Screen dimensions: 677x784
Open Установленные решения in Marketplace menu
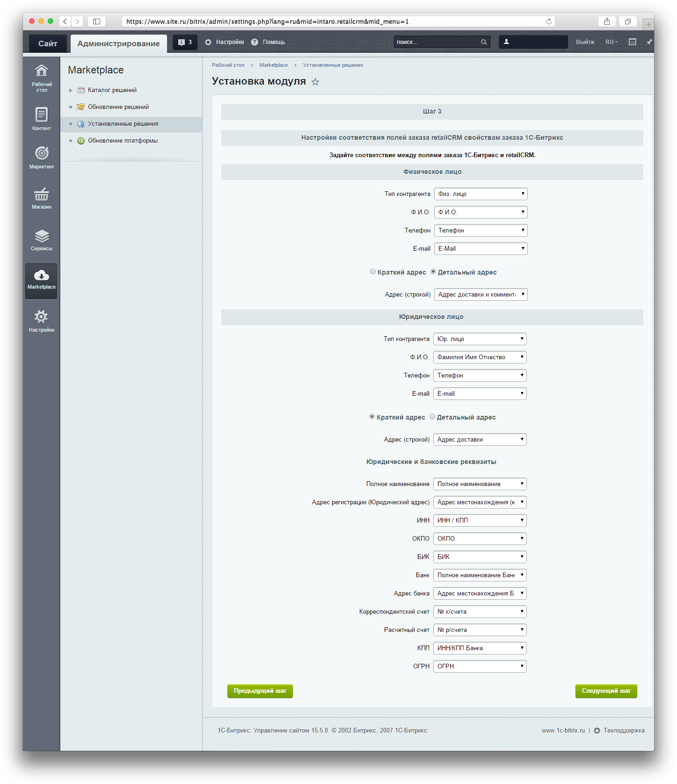pyautogui.click(x=123, y=124)
